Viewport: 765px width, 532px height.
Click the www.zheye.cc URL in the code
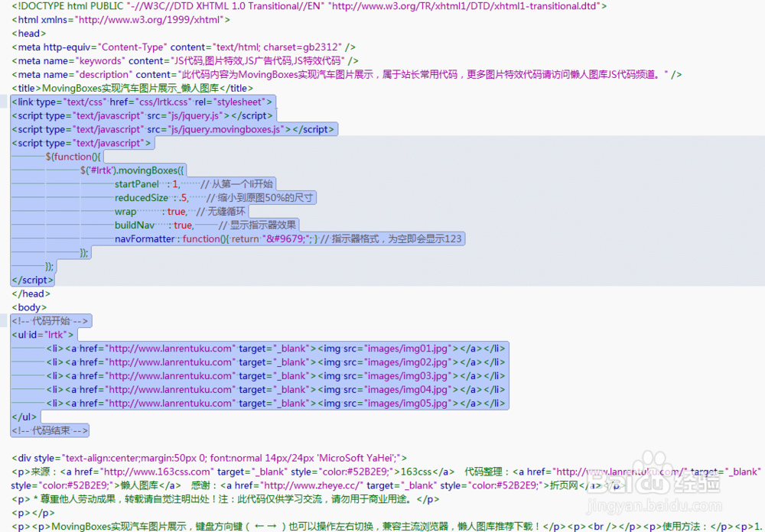(312, 485)
